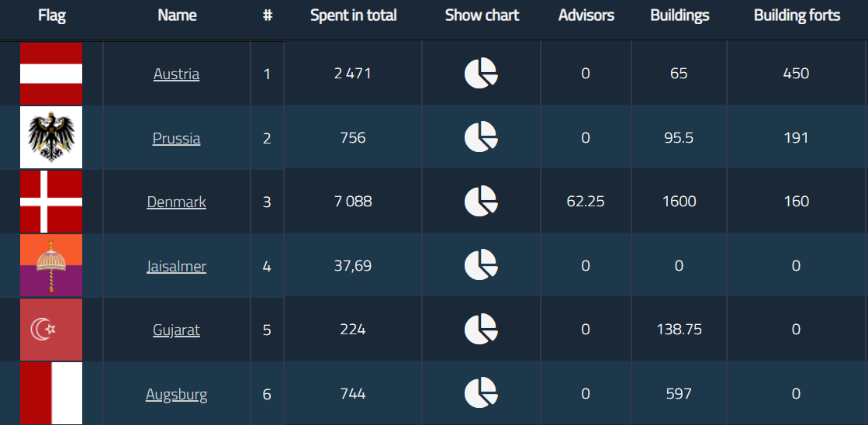Open the Denmark country link
The width and height of the screenshot is (868, 425).
[x=176, y=202]
